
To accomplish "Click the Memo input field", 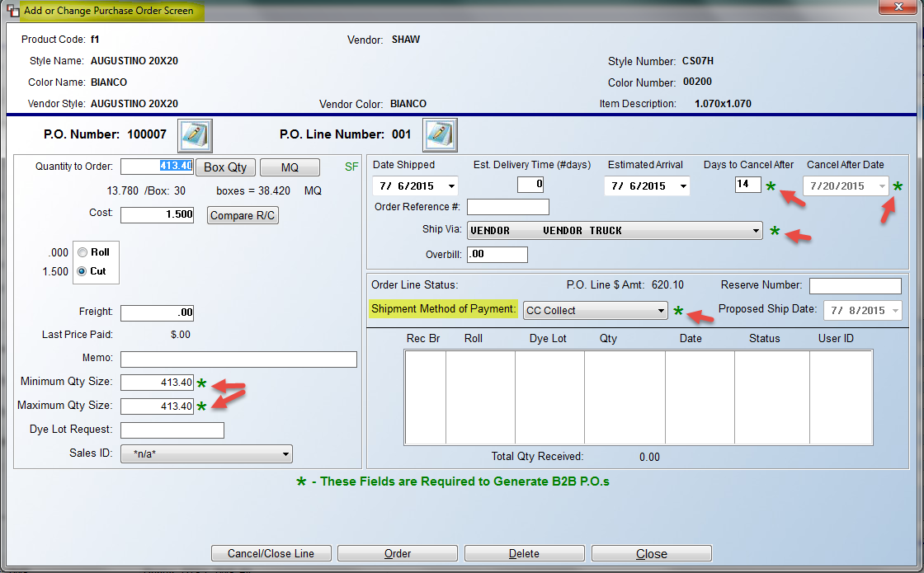I will tap(238, 359).
